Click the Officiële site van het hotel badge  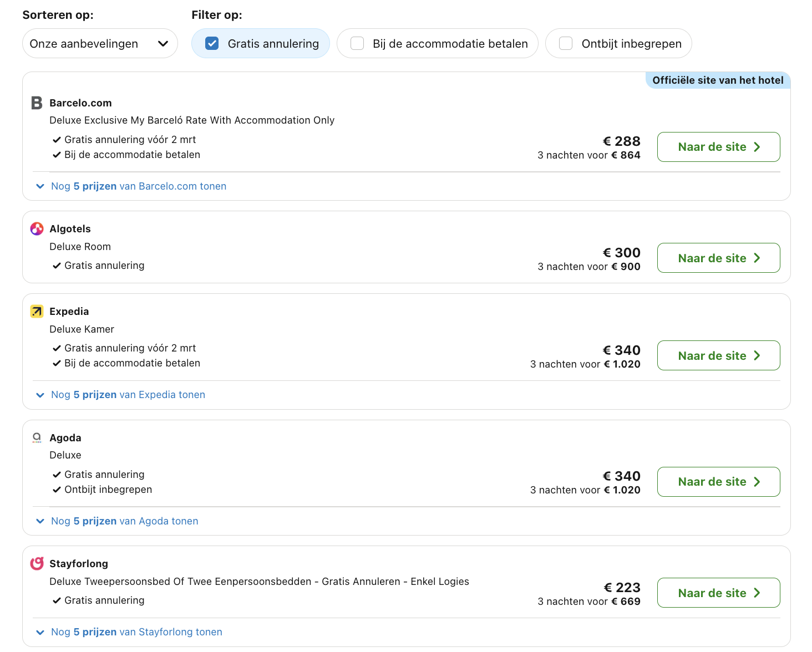click(718, 80)
